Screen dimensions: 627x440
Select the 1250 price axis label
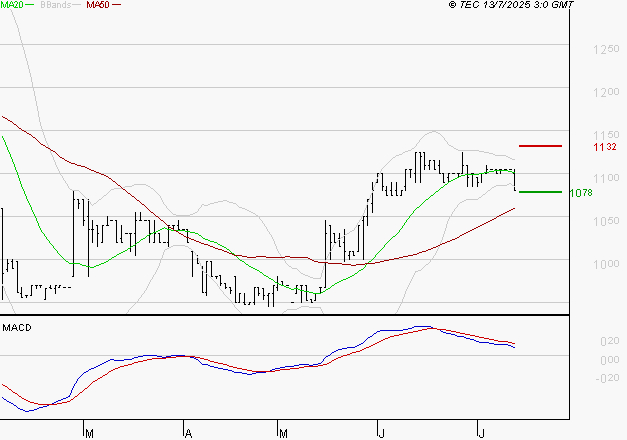pos(605,49)
